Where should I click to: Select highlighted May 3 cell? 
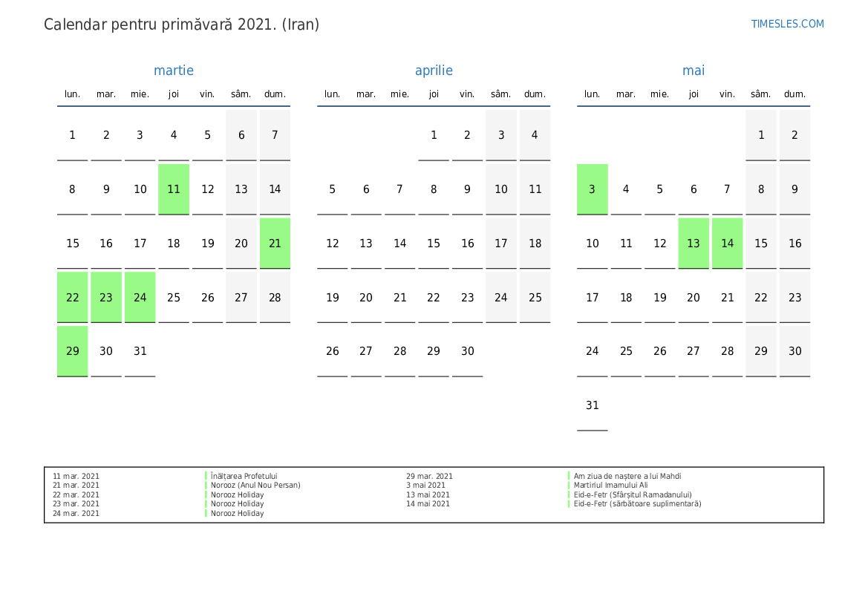click(x=593, y=189)
